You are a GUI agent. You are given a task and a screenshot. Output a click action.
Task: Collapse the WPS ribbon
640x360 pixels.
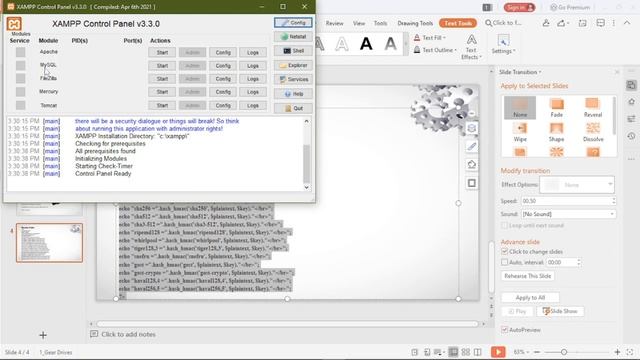coord(627,23)
